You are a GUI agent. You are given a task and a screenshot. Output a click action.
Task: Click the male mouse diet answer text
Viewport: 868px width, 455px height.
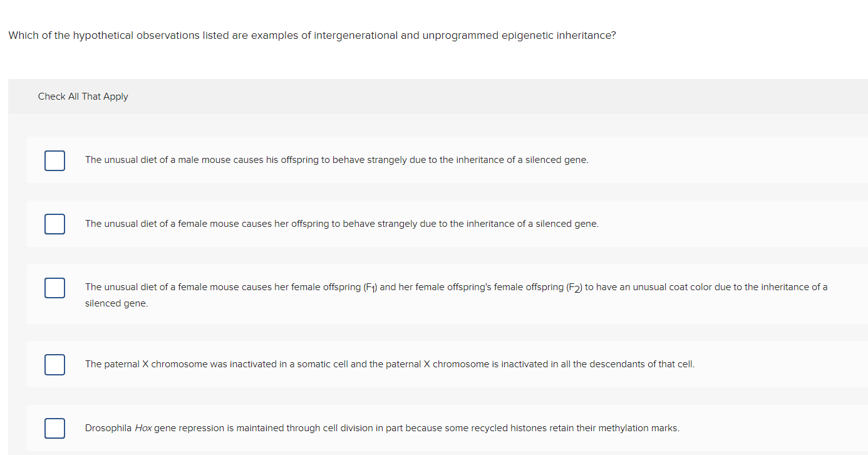337,160
